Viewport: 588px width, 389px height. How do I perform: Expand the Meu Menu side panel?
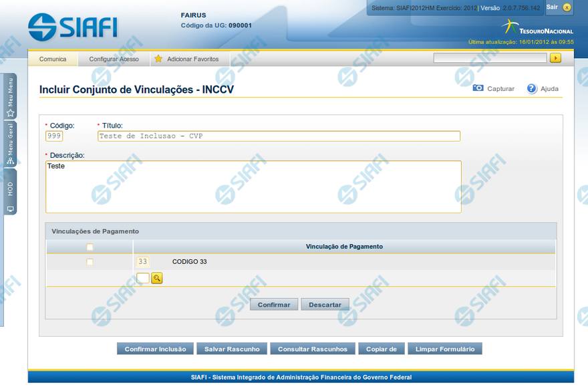point(10,97)
